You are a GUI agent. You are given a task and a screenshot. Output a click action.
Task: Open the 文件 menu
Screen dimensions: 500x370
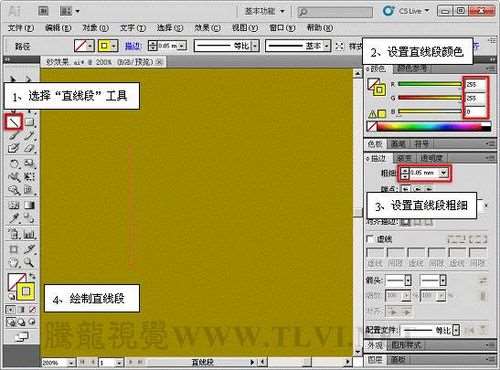click(21, 28)
